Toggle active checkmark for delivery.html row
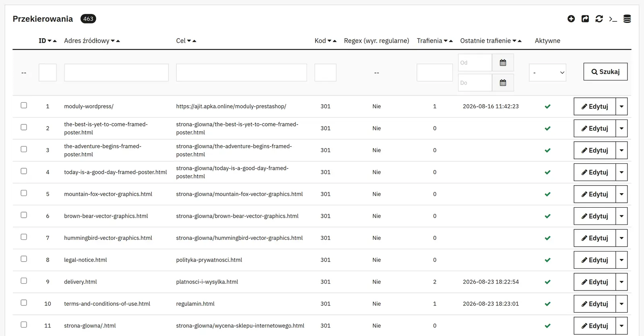The width and height of the screenshot is (644, 336). pos(547,282)
